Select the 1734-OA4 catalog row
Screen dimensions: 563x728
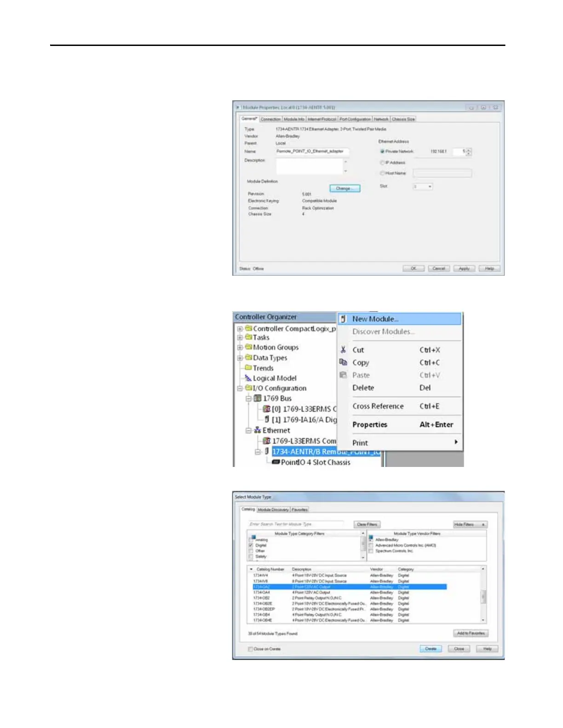tap(350, 592)
